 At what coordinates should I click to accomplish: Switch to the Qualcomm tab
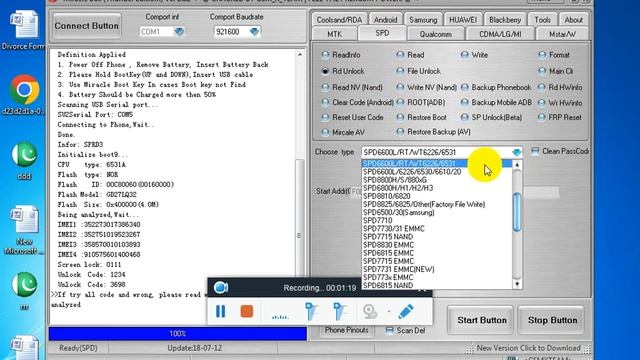(x=436, y=34)
